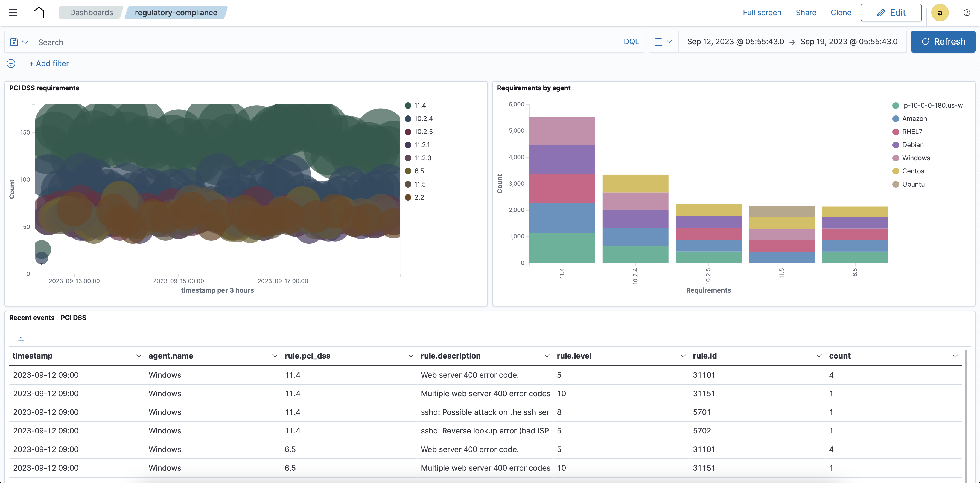Viewport: 980px width, 483px height.
Task: Click the user avatar in the top corner
Action: tap(940, 13)
